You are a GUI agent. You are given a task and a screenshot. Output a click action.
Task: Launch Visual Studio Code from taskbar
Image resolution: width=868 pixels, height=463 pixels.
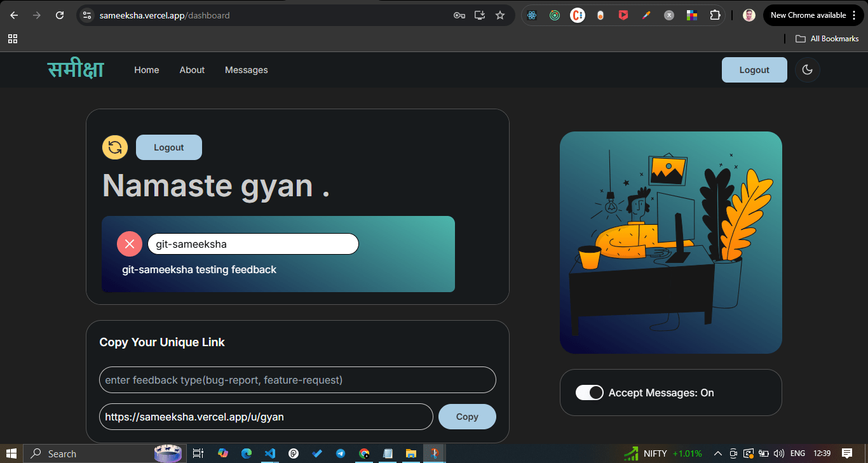[269, 453]
